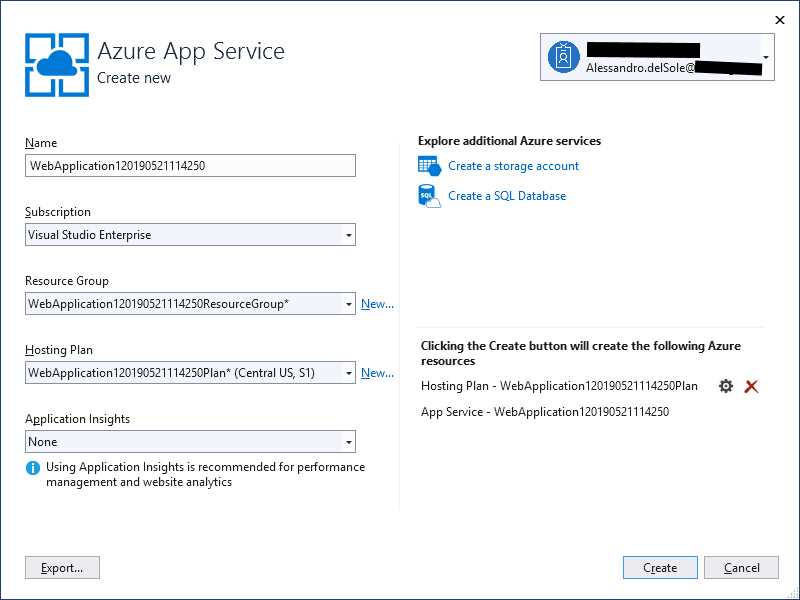Remove the Hosting Plan with the red X icon
Image resolution: width=800 pixels, height=600 pixels.
(x=751, y=386)
